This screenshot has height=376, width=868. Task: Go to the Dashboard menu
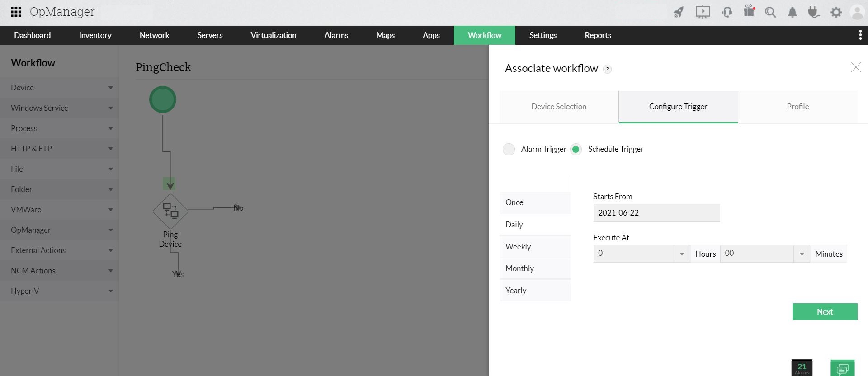pyautogui.click(x=33, y=35)
